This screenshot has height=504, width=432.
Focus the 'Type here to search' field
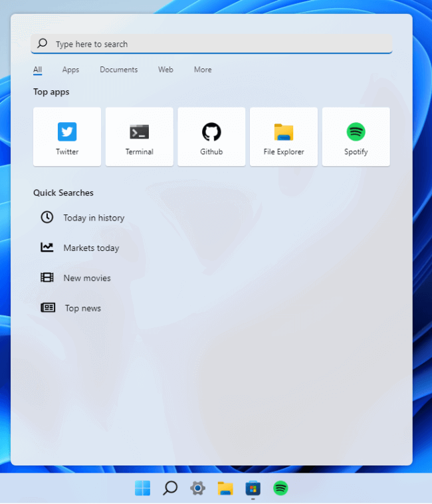click(x=211, y=44)
